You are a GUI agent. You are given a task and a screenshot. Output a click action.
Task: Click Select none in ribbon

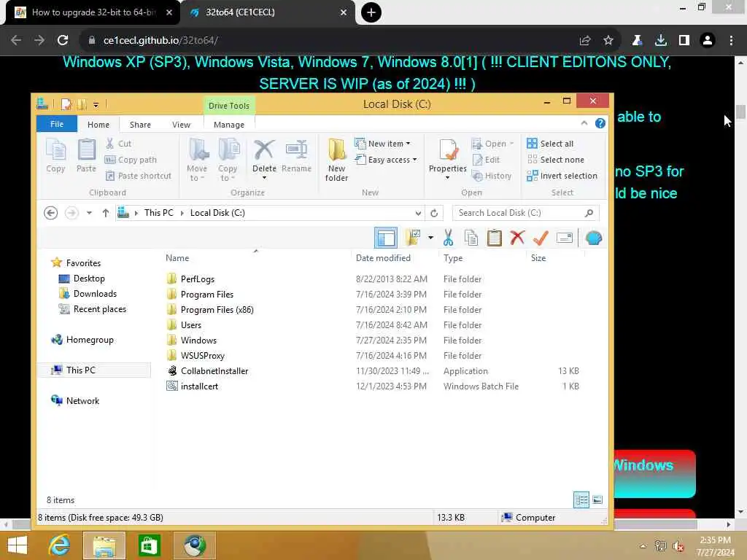click(x=555, y=160)
